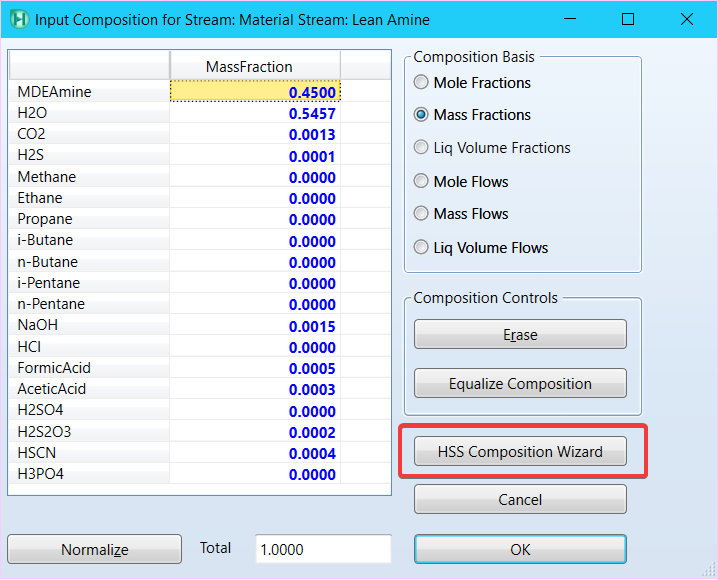Select the MDEAmine mass fraction cell
The image size is (718, 580).
pos(255,92)
